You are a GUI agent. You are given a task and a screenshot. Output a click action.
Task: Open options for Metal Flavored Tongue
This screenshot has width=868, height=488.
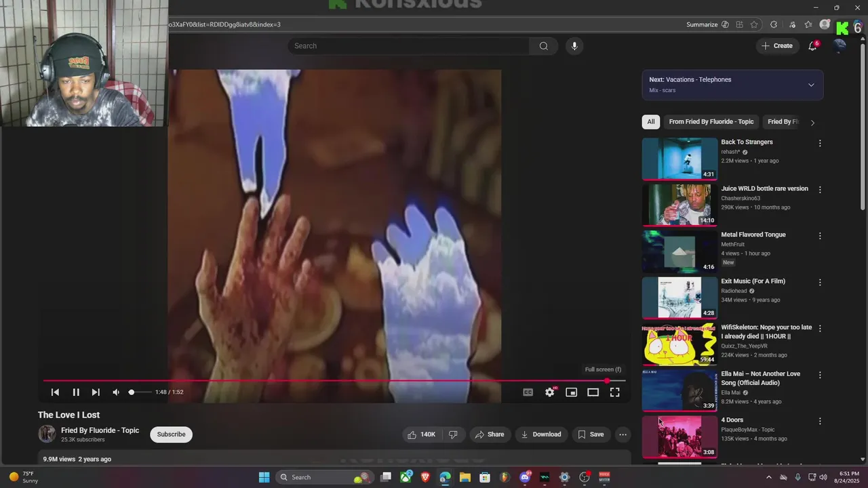click(820, 236)
